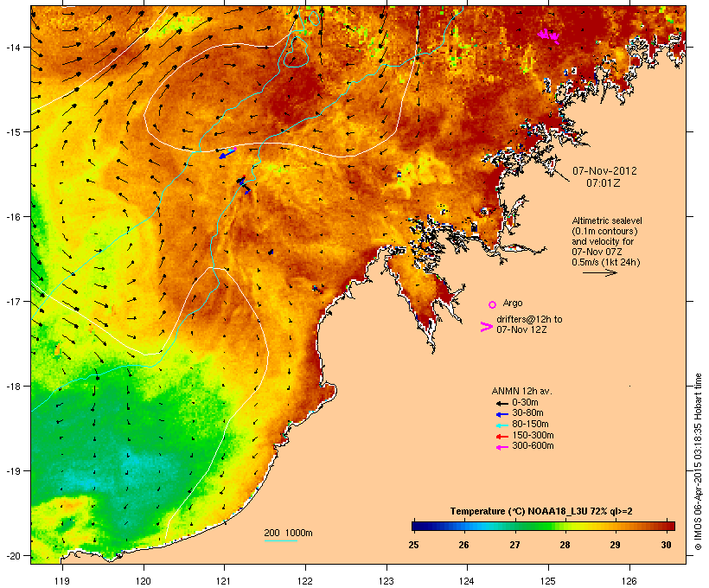Viewport: 709px width, 588px height.
Task: Click the latitude axis label -19
Action: pos(12,471)
